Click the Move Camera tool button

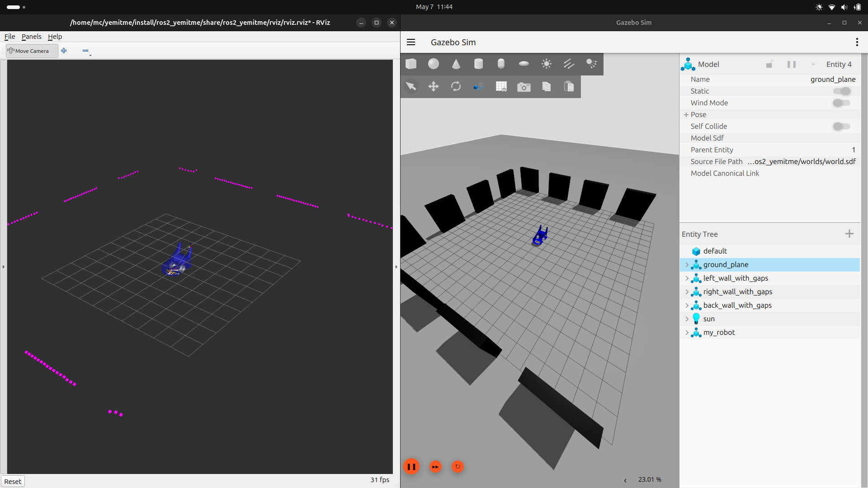click(32, 51)
